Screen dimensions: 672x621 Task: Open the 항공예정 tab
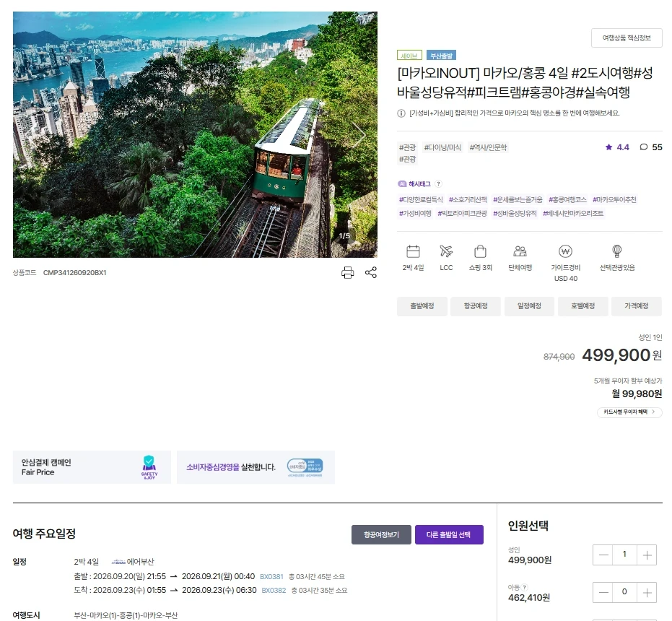(476, 306)
